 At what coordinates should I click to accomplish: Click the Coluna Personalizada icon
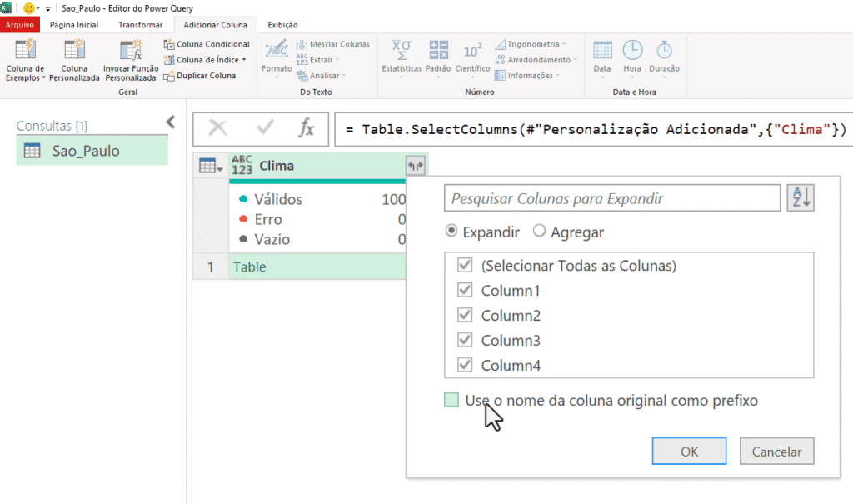[73, 51]
